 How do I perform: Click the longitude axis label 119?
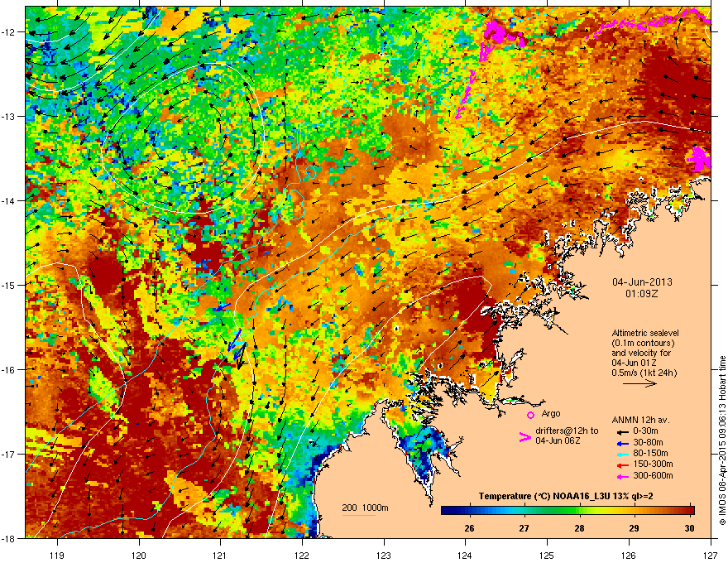pyautogui.click(x=57, y=555)
